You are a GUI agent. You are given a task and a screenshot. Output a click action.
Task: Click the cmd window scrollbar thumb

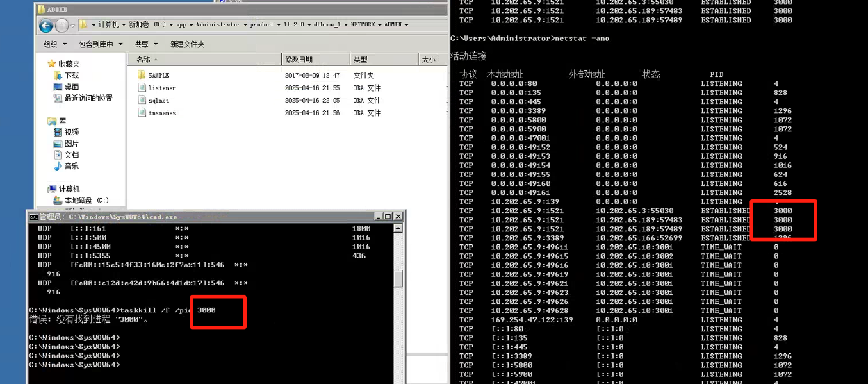point(398,278)
